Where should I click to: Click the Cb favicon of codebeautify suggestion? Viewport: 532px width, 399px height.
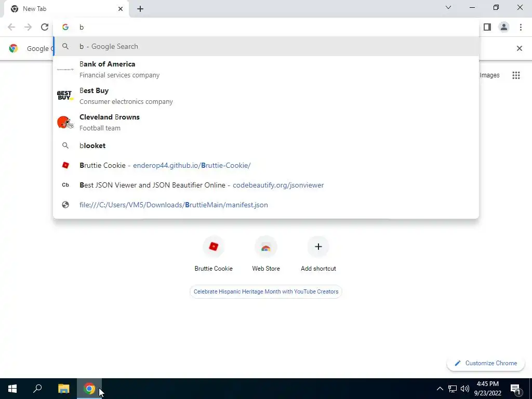[65, 185]
